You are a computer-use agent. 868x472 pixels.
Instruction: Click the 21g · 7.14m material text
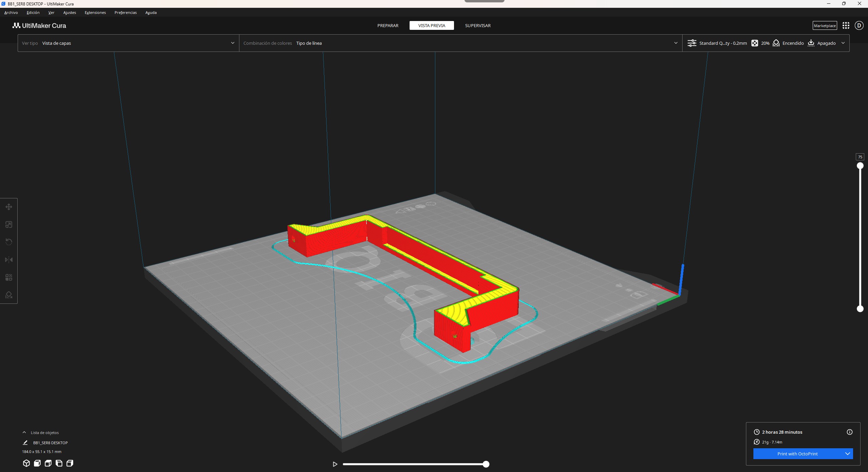point(772,442)
